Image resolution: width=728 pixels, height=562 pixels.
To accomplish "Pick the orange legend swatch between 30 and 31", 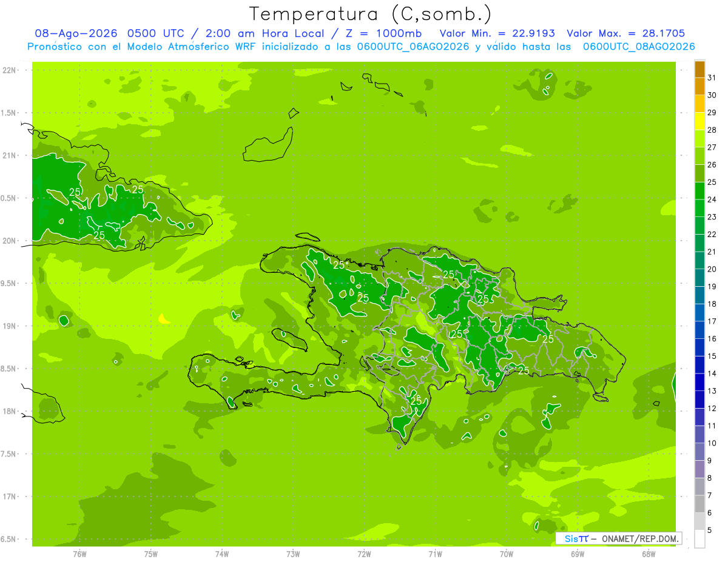I will click(699, 87).
